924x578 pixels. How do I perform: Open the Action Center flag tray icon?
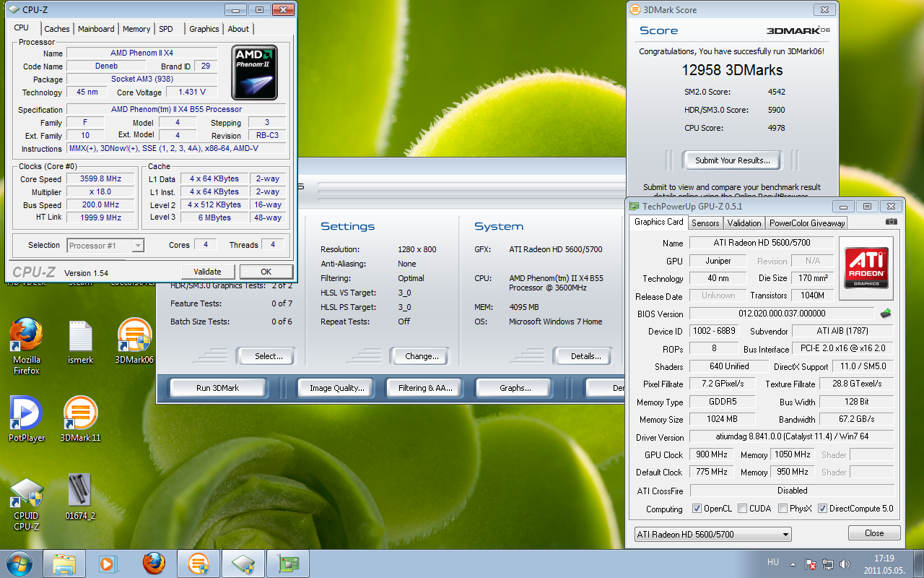pyautogui.click(x=811, y=564)
